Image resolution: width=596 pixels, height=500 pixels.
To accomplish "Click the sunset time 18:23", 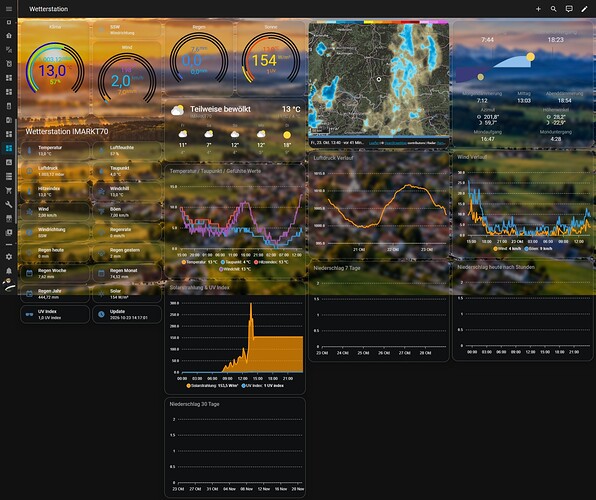I will pyautogui.click(x=556, y=40).
